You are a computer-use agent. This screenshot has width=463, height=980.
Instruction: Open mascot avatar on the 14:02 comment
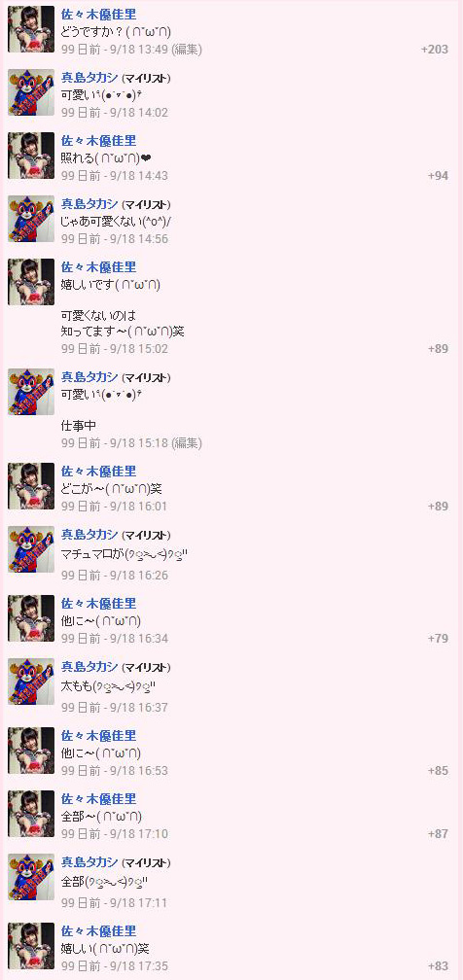point(31,91)
